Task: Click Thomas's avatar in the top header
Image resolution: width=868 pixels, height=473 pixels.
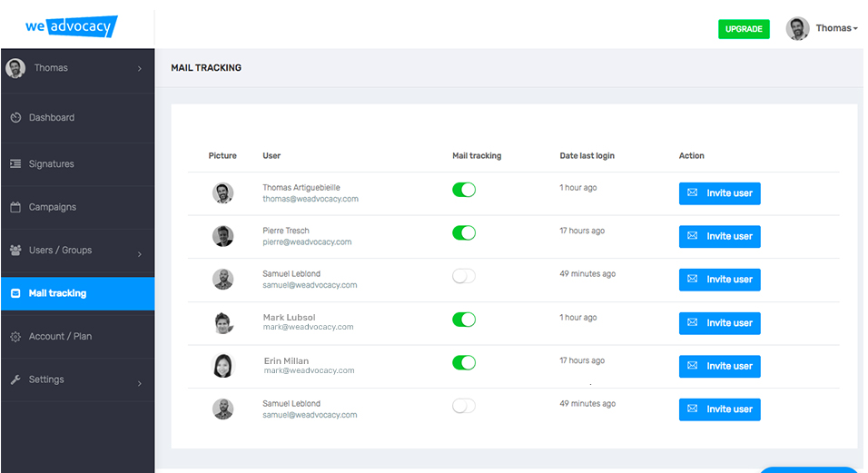Action: pyautogui.click(x=798, y=28)
